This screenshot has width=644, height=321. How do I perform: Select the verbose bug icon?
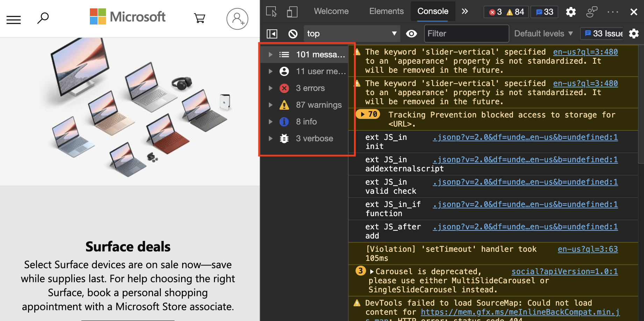click(x=284, y=138)
